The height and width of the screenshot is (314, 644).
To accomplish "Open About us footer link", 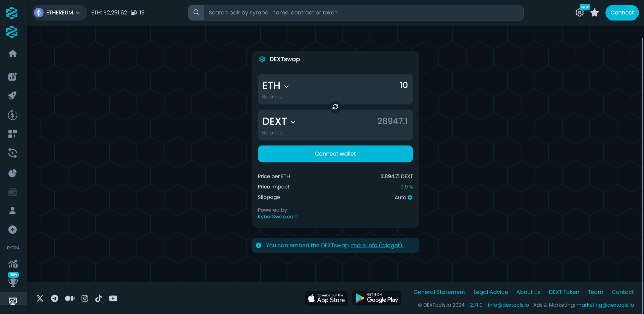I will pos(528,292).
